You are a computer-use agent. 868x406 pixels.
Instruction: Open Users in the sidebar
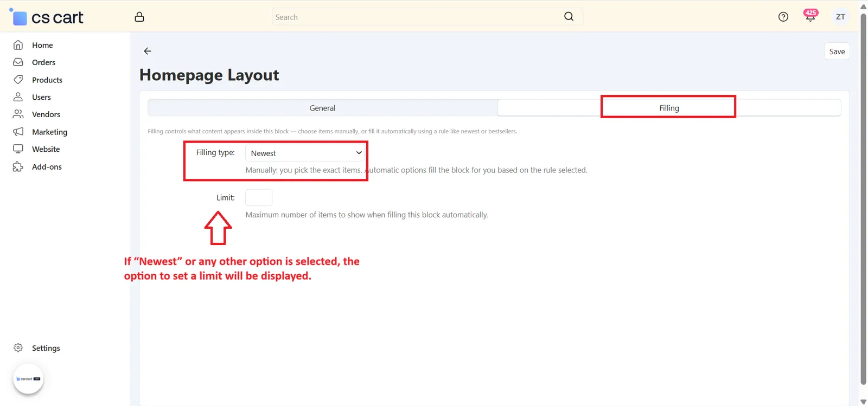41,97
